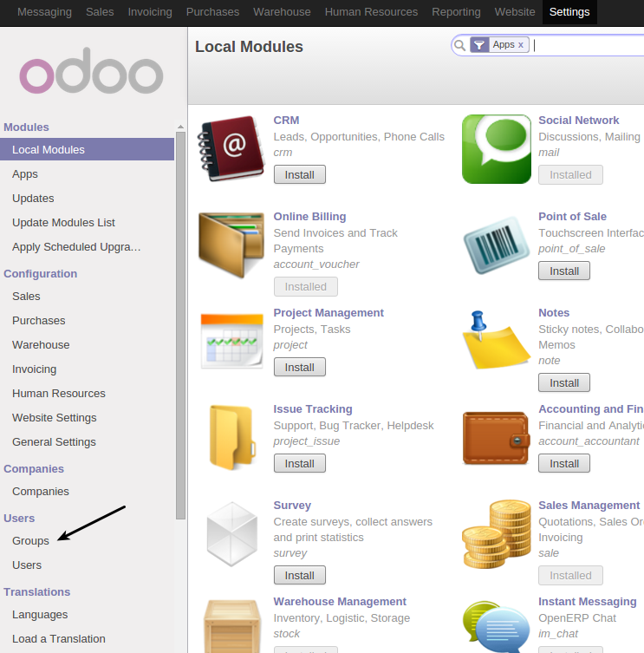Viewport: 644px width, 653px height.
Task: Install the Survey module
Action: click(x=300, y=576)
